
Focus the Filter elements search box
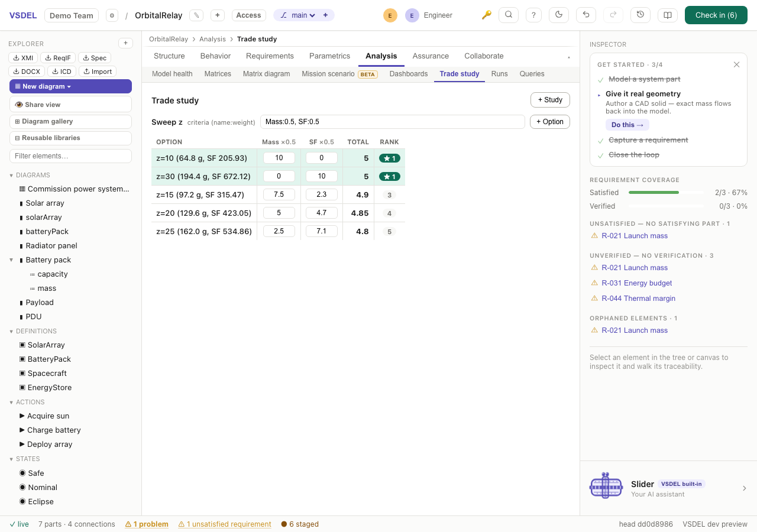click(x=70, y=156)
